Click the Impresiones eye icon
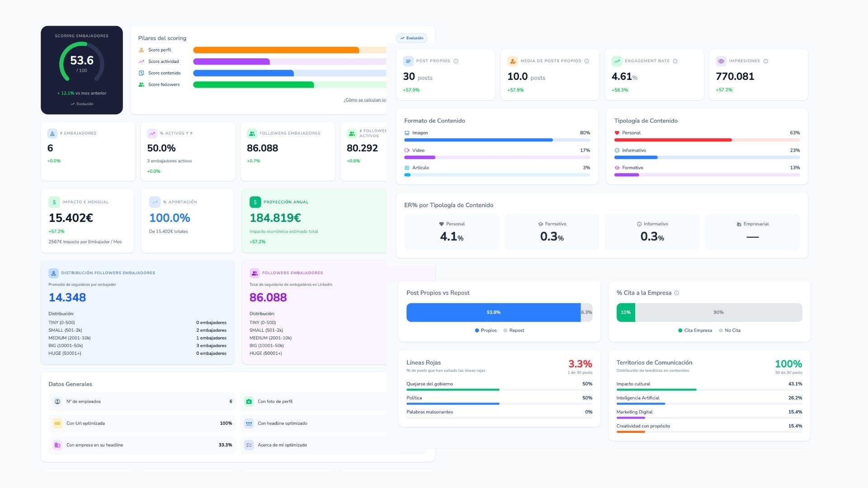Viewport: 868px width, 488px height. pos(721,61)
